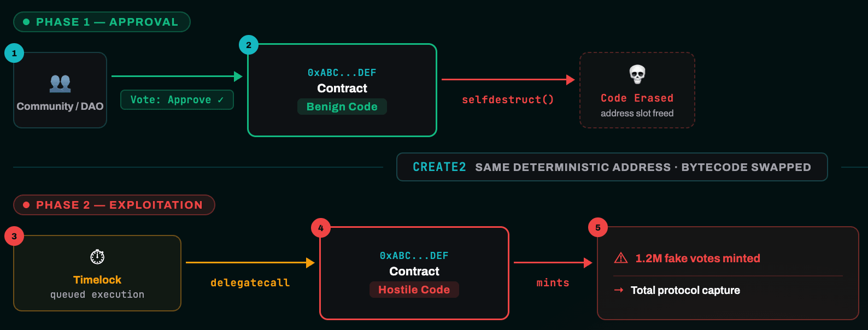Click the warning triangle beside fake votes

621,258
